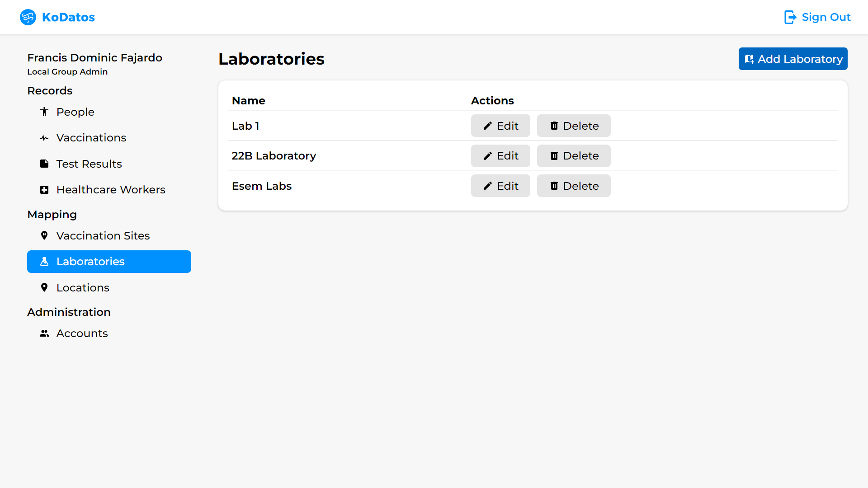Select Locations in the Mapping section
Viewport: 868px width, 488px height.
(83, 288)
